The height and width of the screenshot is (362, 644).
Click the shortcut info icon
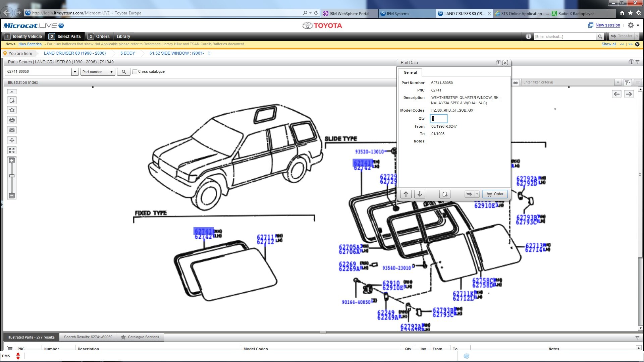[x=528, y=37]
